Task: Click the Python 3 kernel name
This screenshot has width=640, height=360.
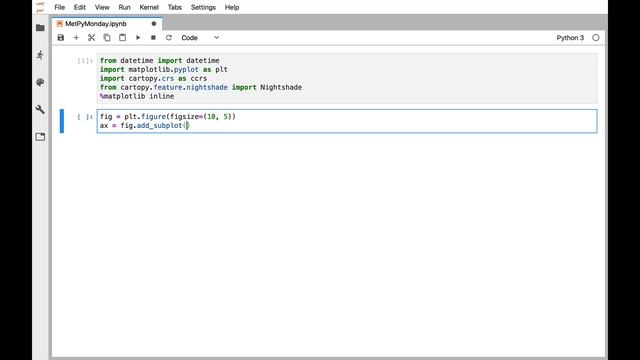Action: click(570, 38)
